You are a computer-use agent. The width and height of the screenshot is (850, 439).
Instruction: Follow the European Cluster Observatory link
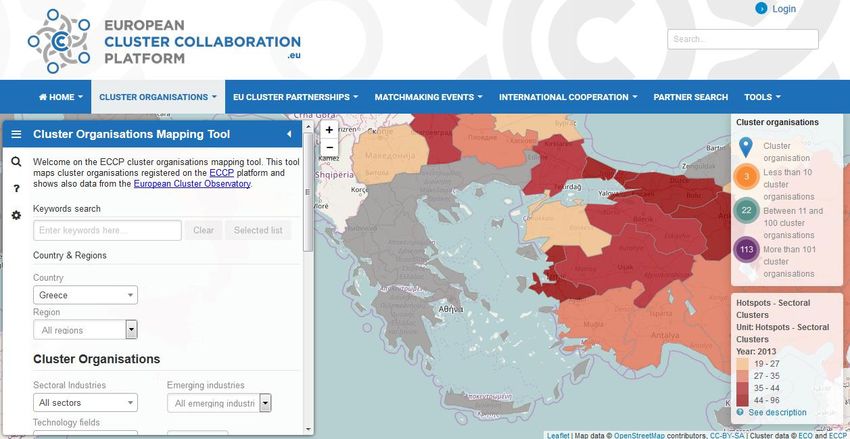coord(192,184)
